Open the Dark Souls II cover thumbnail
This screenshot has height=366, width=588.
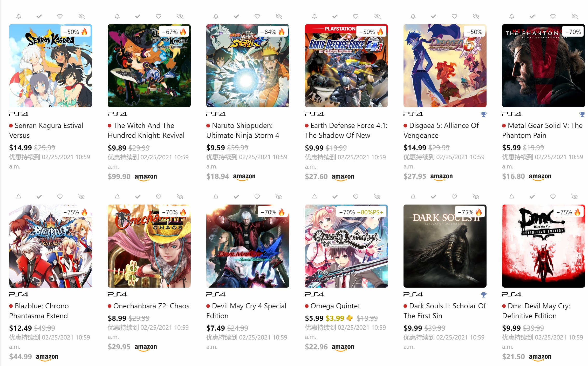[x=445, y=246]
